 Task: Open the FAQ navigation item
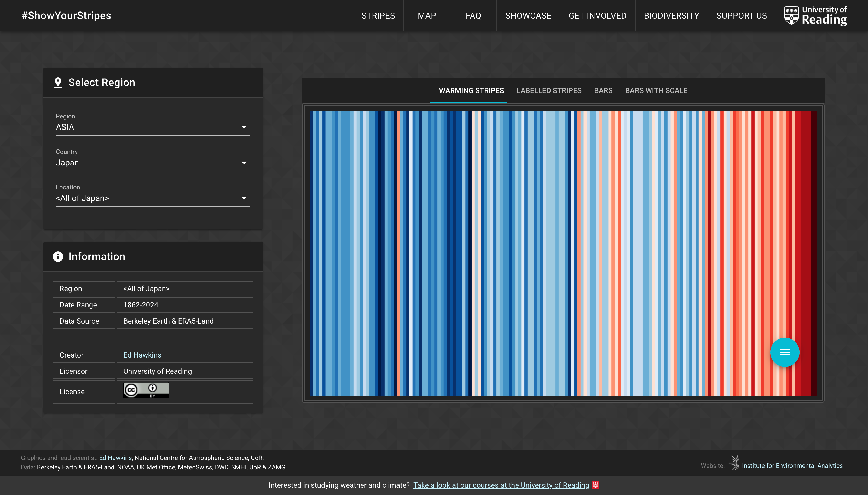tap(473, 16)
